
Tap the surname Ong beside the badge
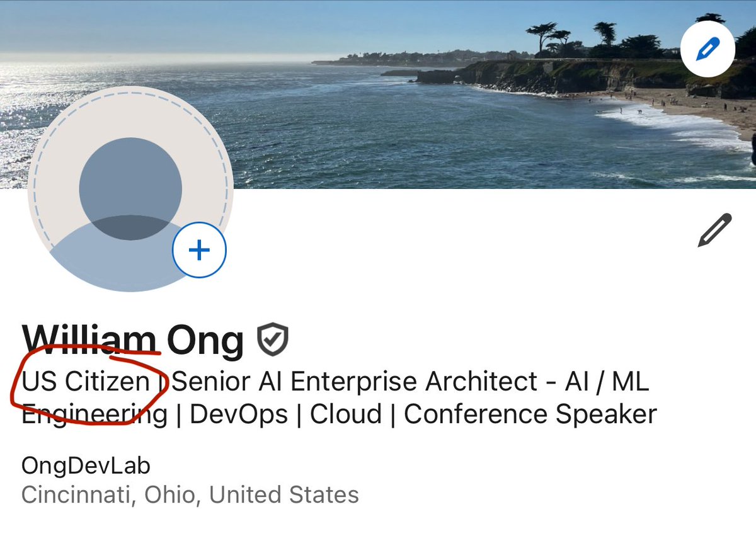205,340
